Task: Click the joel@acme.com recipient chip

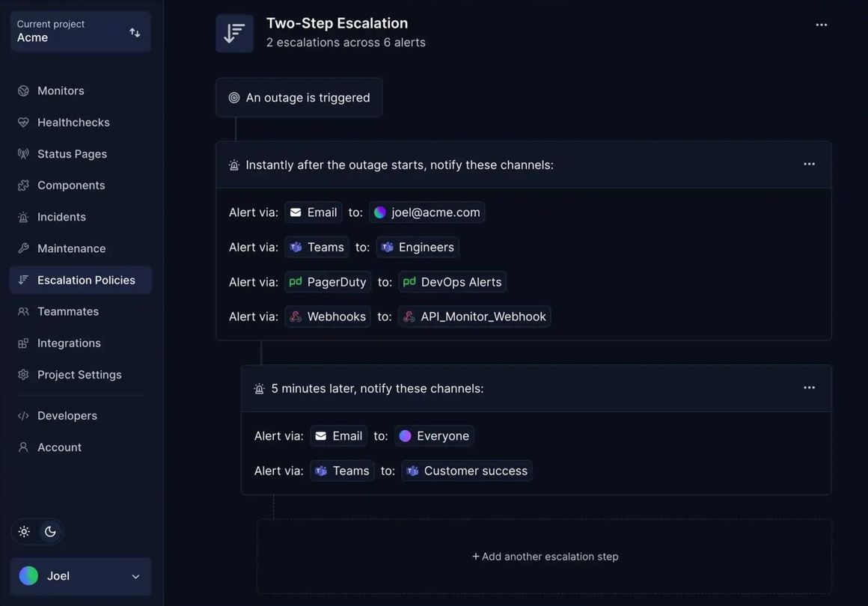Action: [x=427, y=212]
